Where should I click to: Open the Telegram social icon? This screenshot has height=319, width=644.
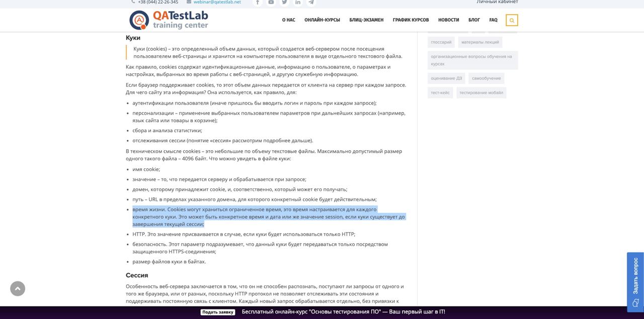(311, 2)
